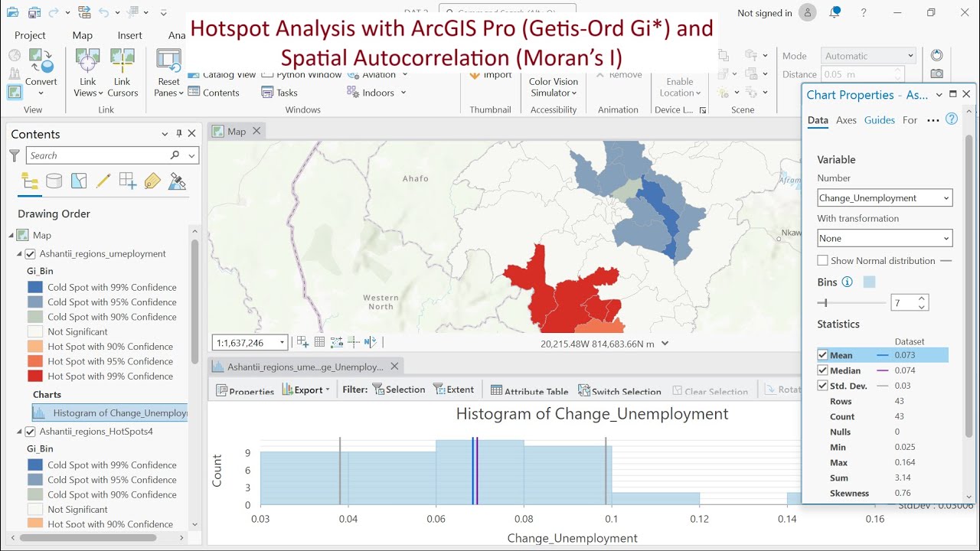Uncheck the Std. Dev. statistic checkbox
980x551 pixels.
tap(823, 386)
